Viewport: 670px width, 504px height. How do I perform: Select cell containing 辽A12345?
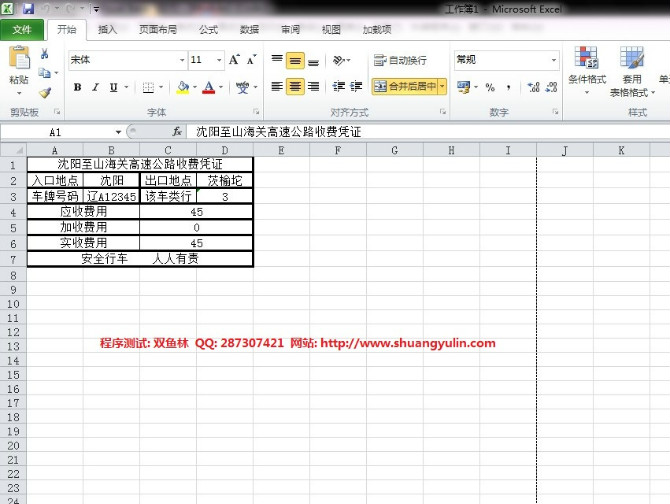(111, 196)
